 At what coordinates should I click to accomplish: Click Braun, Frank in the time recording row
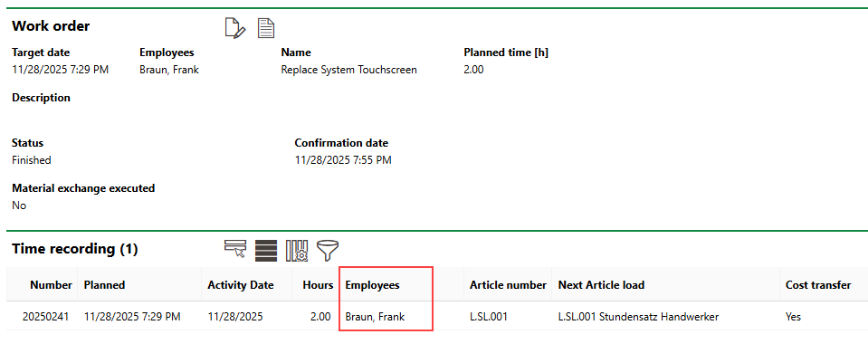coord(375,317)
